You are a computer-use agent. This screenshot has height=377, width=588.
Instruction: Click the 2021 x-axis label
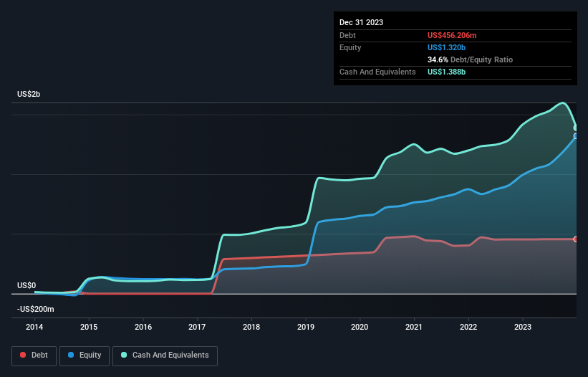coord(414,327)
